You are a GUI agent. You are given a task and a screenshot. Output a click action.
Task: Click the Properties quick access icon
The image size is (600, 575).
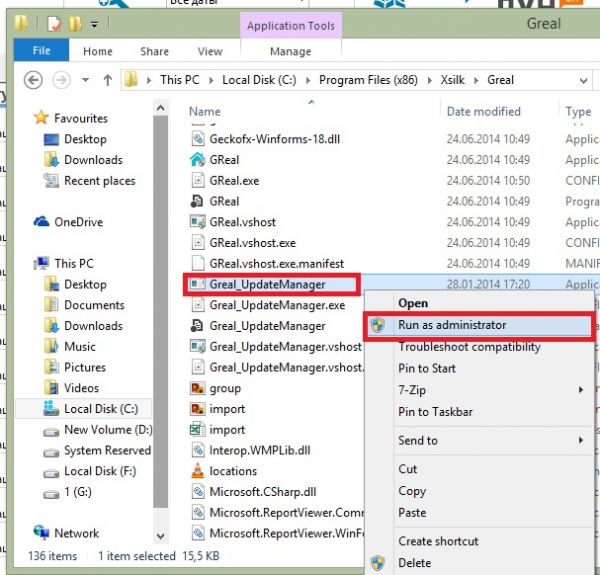(54, 24)
